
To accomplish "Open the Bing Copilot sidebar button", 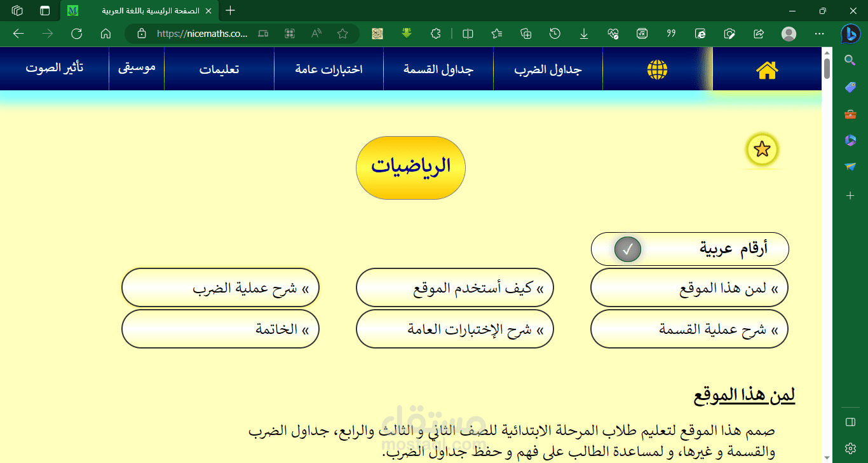I will [850, 34].
